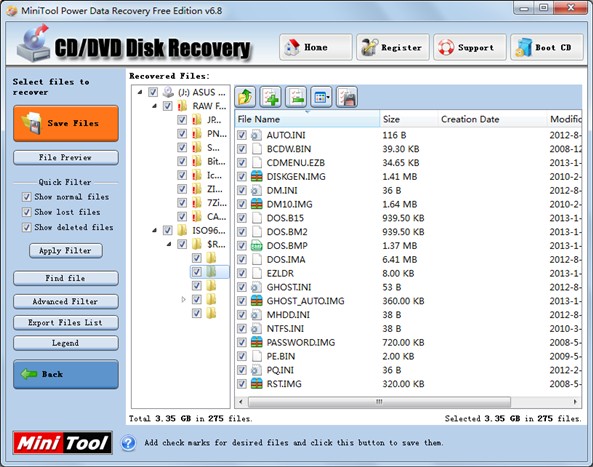Image resolution: width=593 pixels, height=467 pixels.
Task: Toggle Show lost files checkbox
Action: [26, 212]
